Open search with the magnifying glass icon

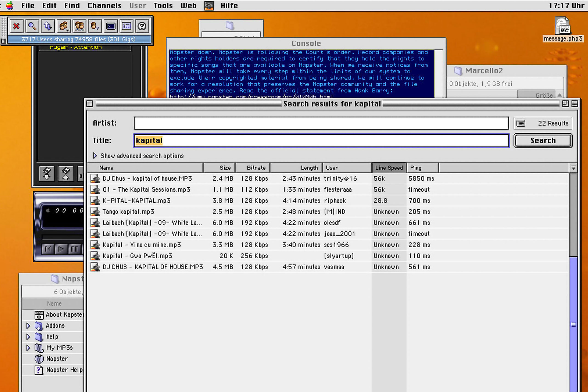pos(32,26)
